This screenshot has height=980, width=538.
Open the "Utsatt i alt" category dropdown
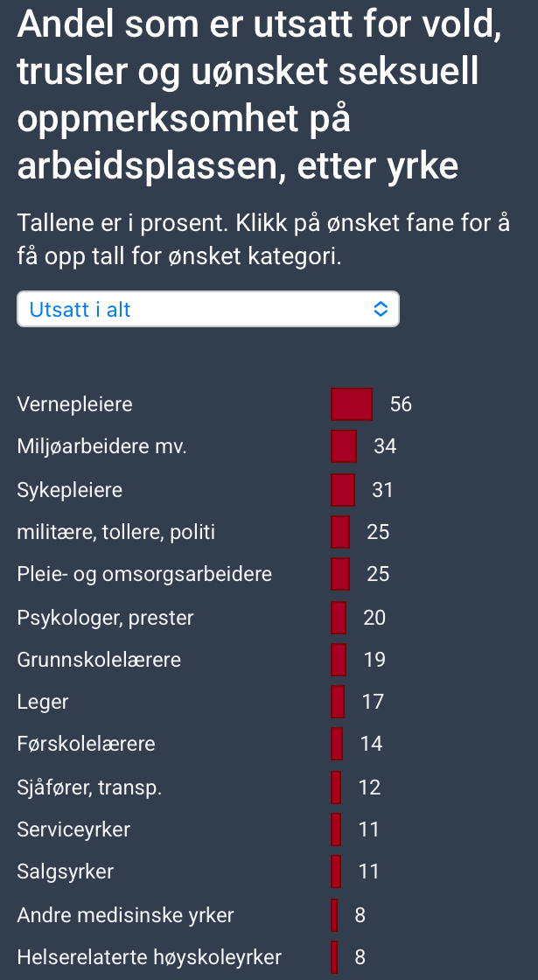point(207,309)
